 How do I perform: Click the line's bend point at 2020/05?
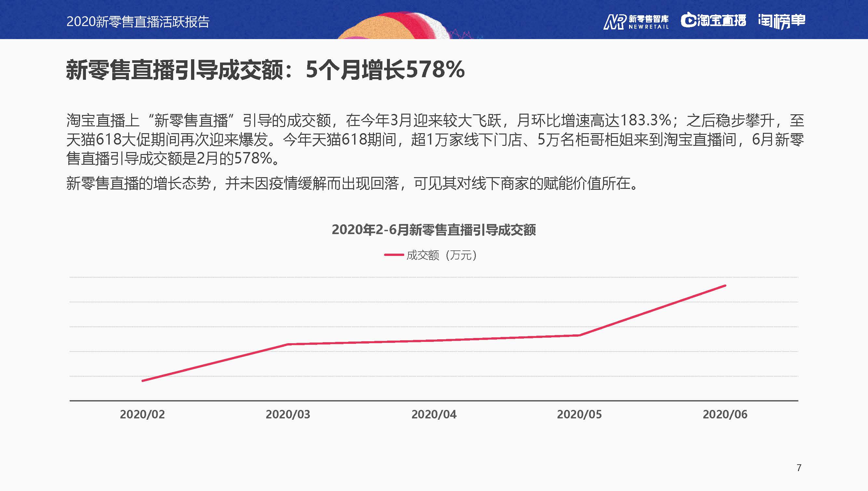click(x=579, y=335)
